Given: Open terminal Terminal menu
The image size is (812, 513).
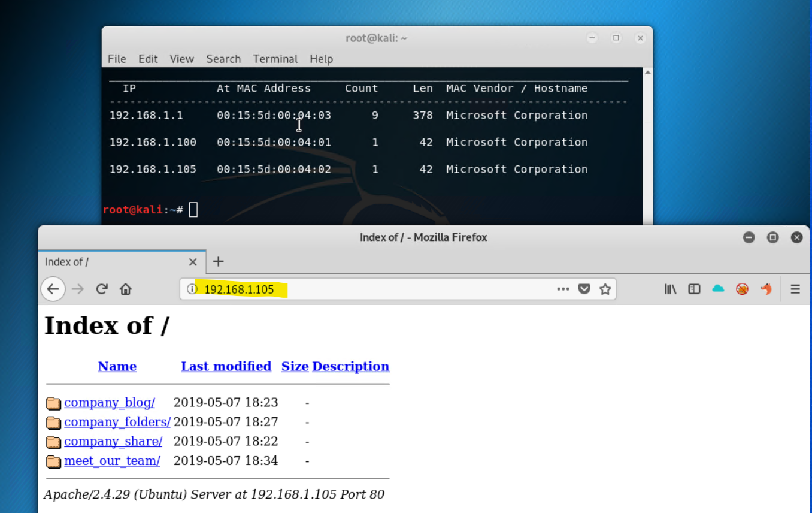Looking at the screenshot, I should [275, 59].
